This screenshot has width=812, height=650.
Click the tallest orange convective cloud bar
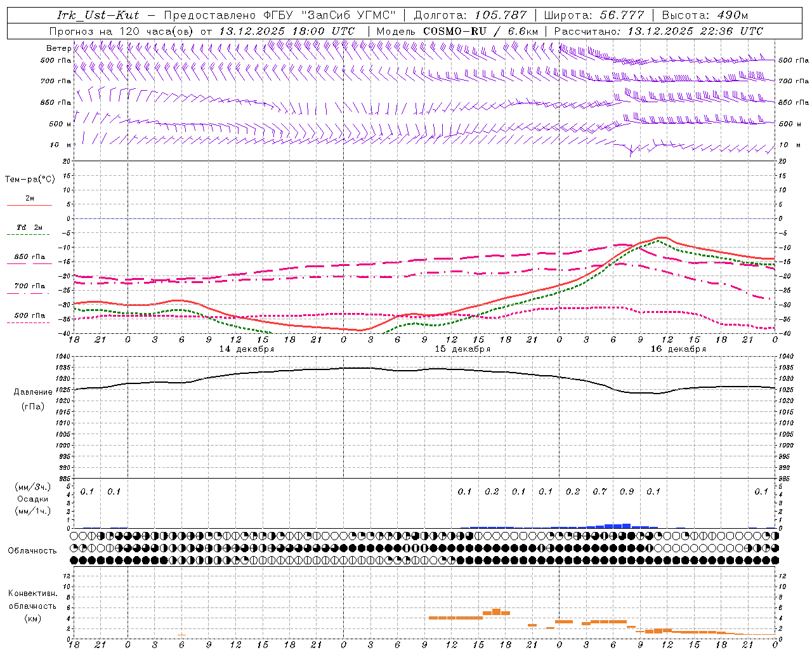(x=496, y=612)
